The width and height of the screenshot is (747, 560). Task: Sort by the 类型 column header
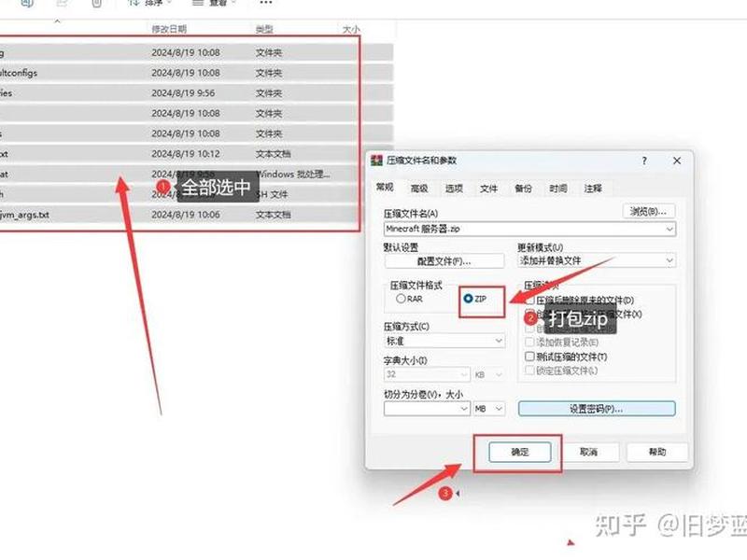pos(264,29)
